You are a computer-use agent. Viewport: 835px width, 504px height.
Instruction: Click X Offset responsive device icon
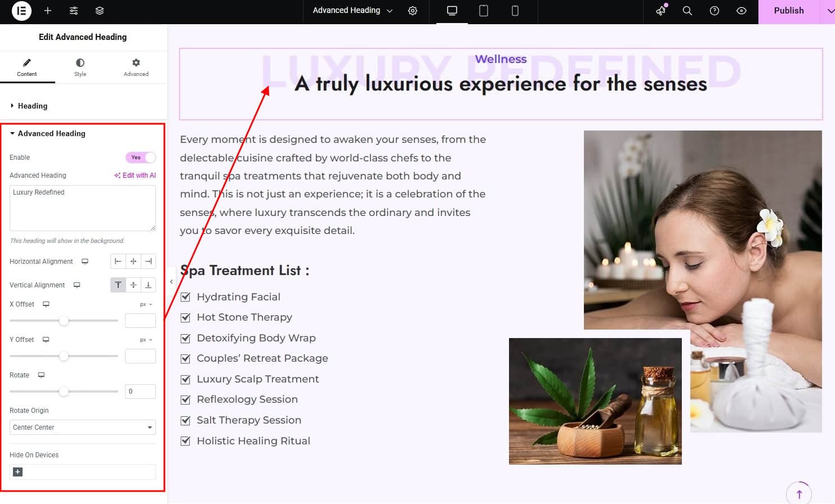(46, 304)
